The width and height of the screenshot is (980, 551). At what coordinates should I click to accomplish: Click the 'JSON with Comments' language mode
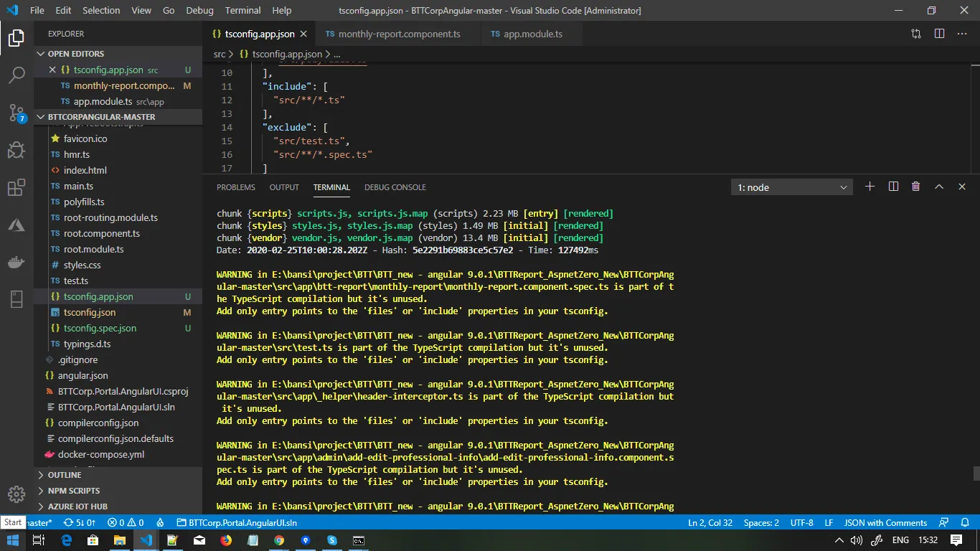click(885, 523)
